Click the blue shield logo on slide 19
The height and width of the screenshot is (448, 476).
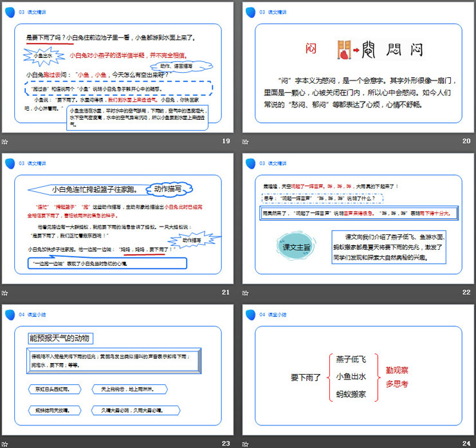pyautogui.click(x=10, y=12)
